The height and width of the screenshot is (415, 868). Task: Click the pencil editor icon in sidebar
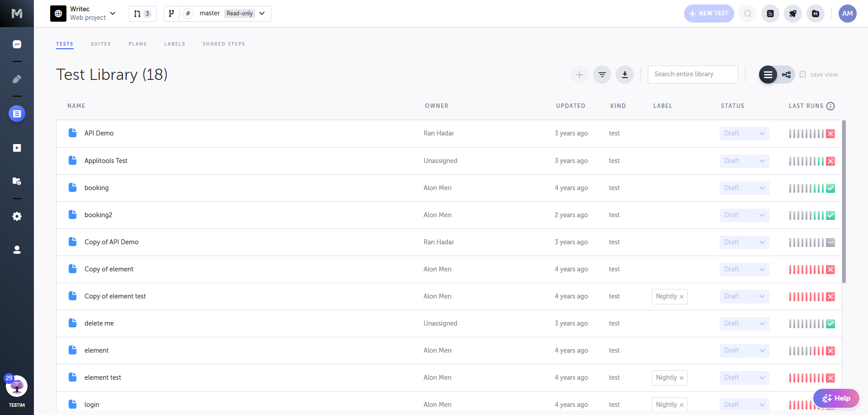[17, 79]
